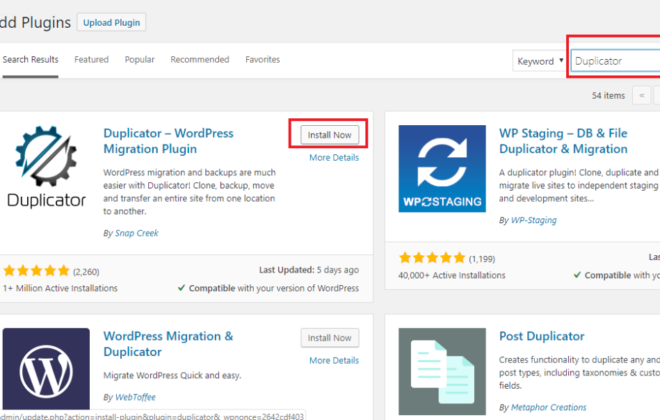The image size is (660, 420).
Task: Switch to the Featured tab
Action: (x=91, y=60)
